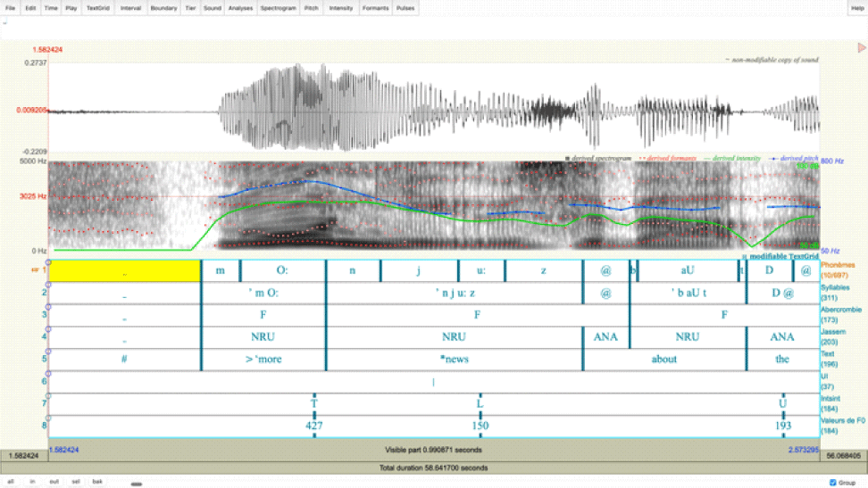
Task: Click the Help button
Action: (857, 8)
